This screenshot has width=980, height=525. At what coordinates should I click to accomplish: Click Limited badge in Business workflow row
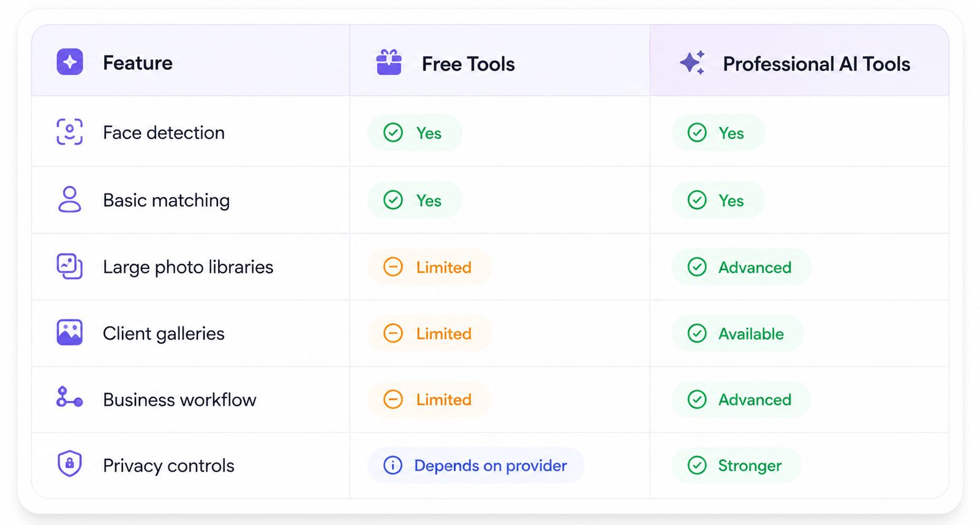pos(429,399)
